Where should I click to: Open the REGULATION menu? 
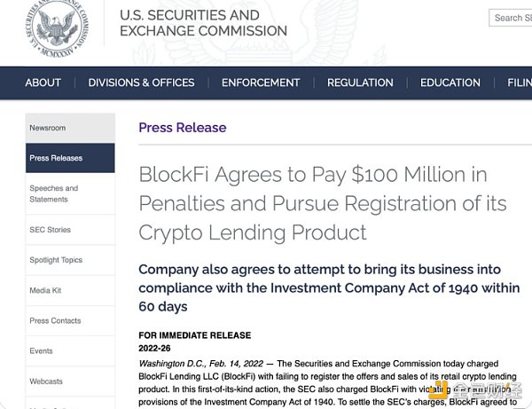coord(360,83)
